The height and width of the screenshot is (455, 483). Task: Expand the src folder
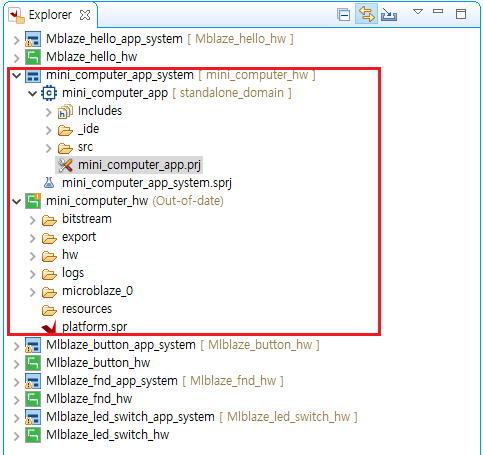pyautogui.click(x=49, y=148)
